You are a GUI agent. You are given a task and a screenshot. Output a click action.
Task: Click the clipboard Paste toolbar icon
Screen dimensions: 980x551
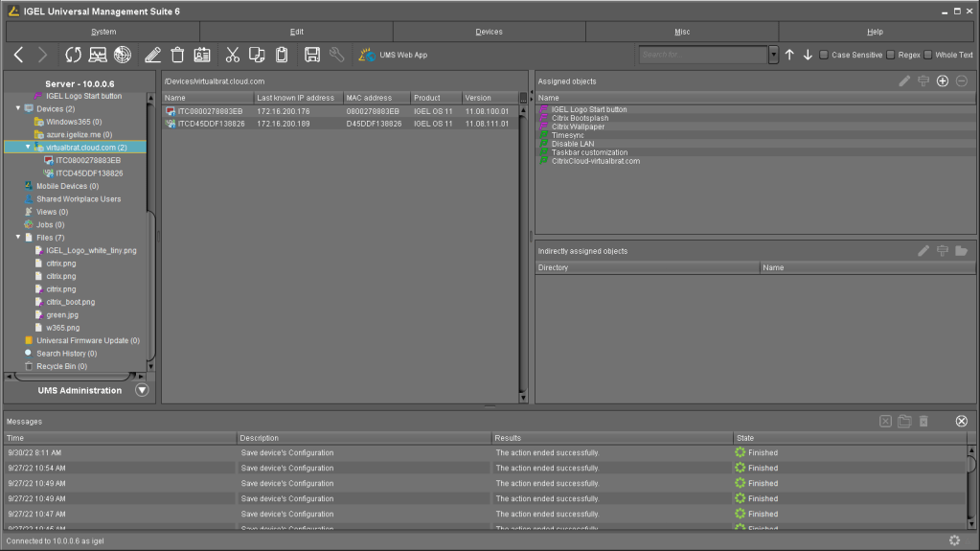pos(282,55)
